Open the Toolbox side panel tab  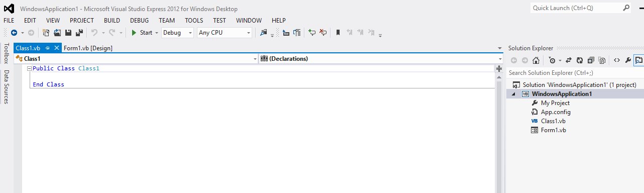7,53
